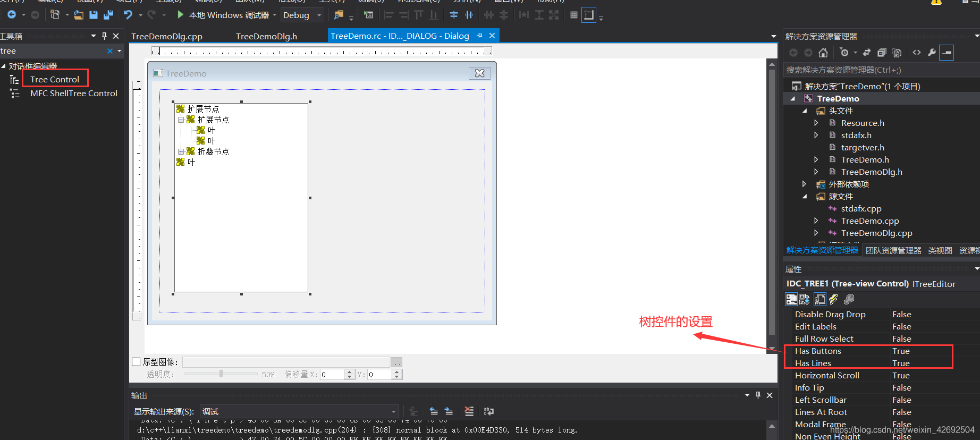This screenshot has height=440, width=980.
Task: Switch Properties to Categorized view icon
Action: point(791,299)
